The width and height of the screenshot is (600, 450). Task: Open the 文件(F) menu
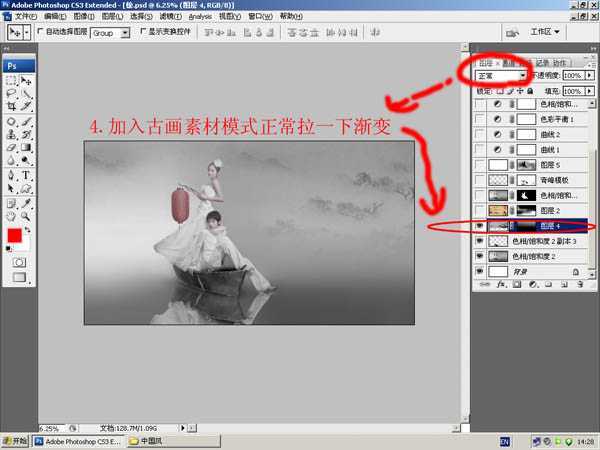pos(26,16)
